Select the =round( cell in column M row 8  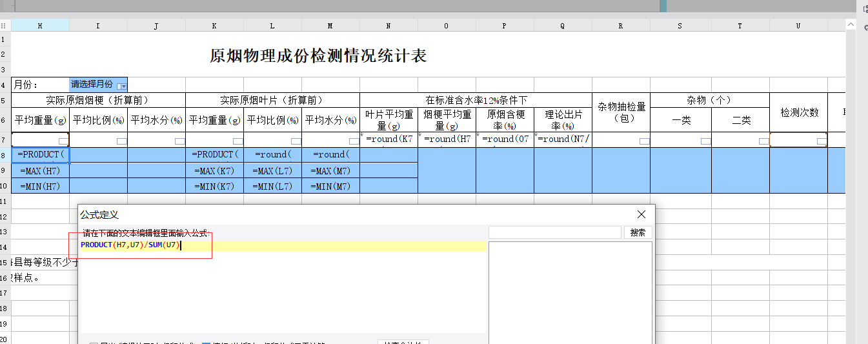330,155
